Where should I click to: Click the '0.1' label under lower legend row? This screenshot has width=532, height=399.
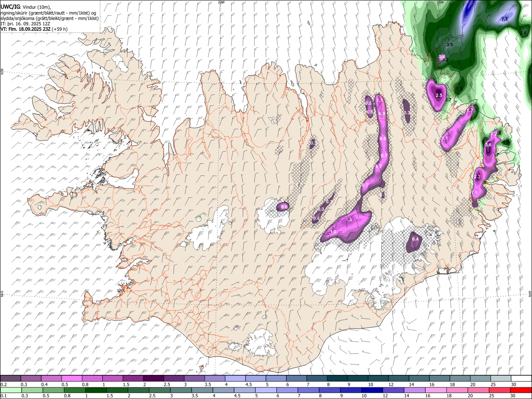coord(3,396)
